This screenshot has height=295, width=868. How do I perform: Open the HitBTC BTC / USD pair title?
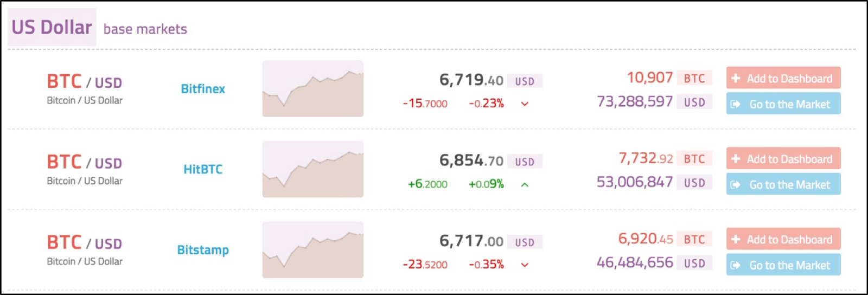click(85, 162)
